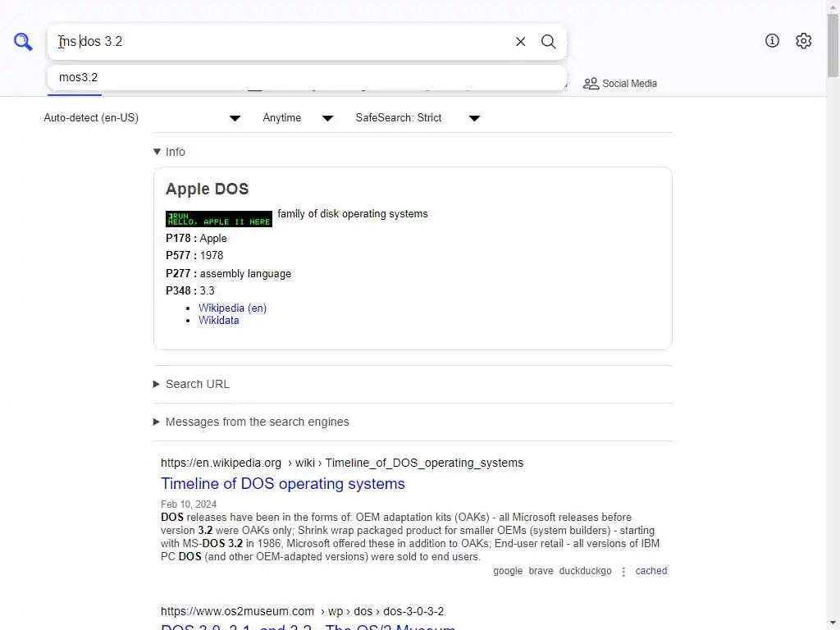Image resolution: width=840 pixels, height=630 pixels.
Task: Click the Apple II screenshot thumbnail
Action: (x=218, y=218)
